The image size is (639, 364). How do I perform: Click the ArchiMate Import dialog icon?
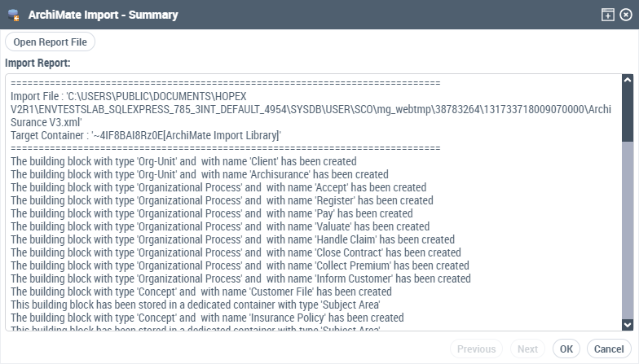14,15
